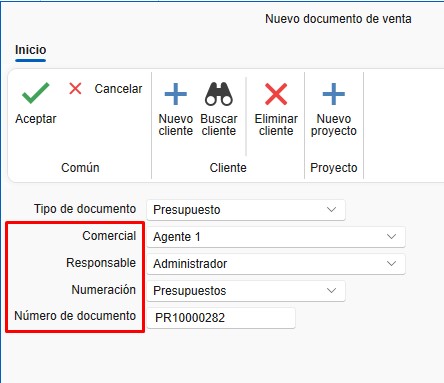Viewport: 444px width, 383px height.
Task: Open the Presupuesto document type combo box
Action: 246,210
